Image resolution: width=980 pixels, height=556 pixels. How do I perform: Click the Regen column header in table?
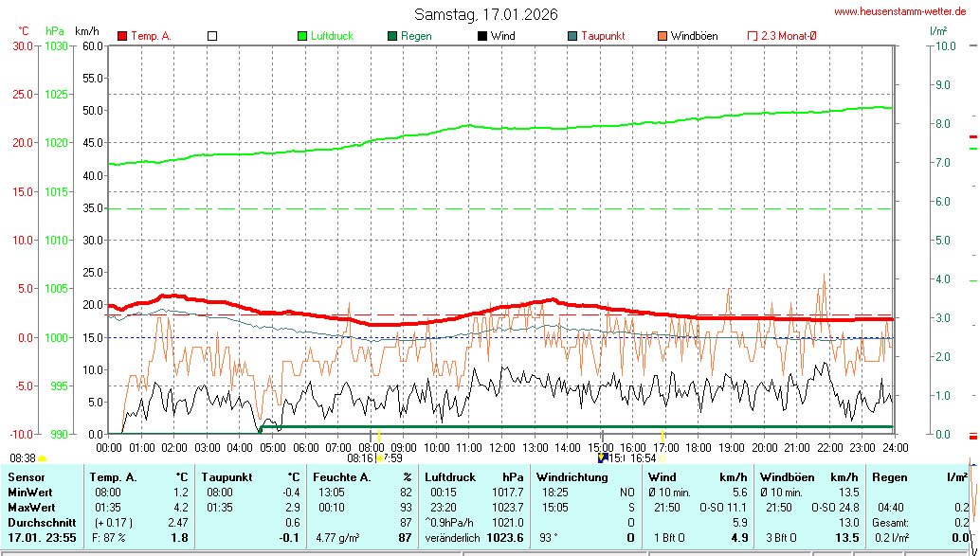click(890, 477)
